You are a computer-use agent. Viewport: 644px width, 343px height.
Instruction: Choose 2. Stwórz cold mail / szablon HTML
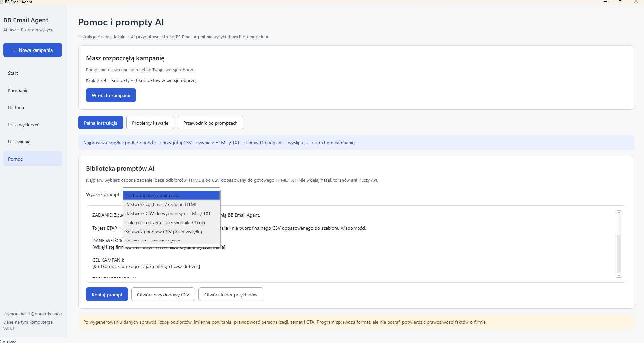[171, 204]
